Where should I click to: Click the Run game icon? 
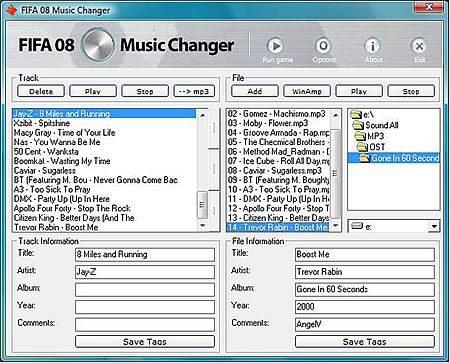(x=276, y=46)
